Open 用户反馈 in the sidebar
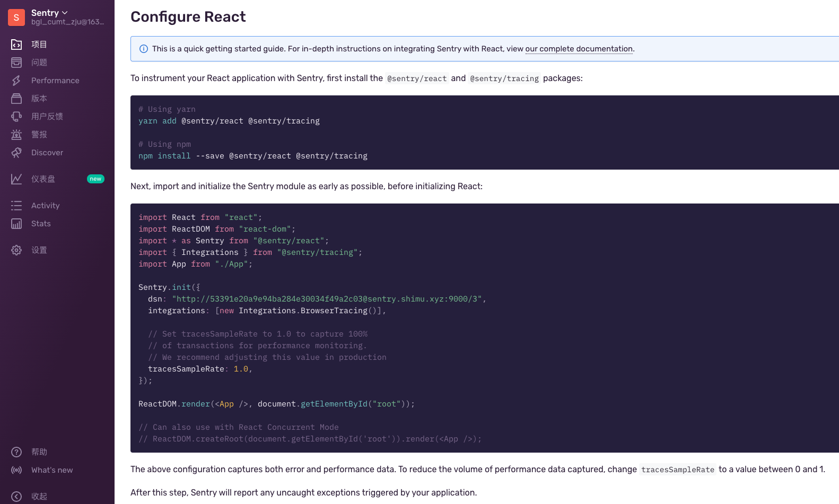The width and height of the screenshot is (839, 504). tap(47, 117)
